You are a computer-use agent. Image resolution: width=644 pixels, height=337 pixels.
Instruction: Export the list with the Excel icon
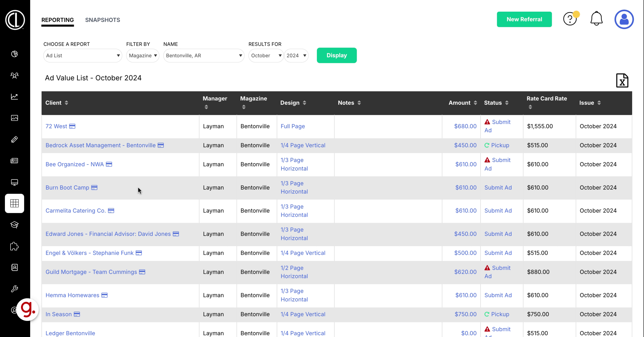pyautogui.click(x=622, y=80)
